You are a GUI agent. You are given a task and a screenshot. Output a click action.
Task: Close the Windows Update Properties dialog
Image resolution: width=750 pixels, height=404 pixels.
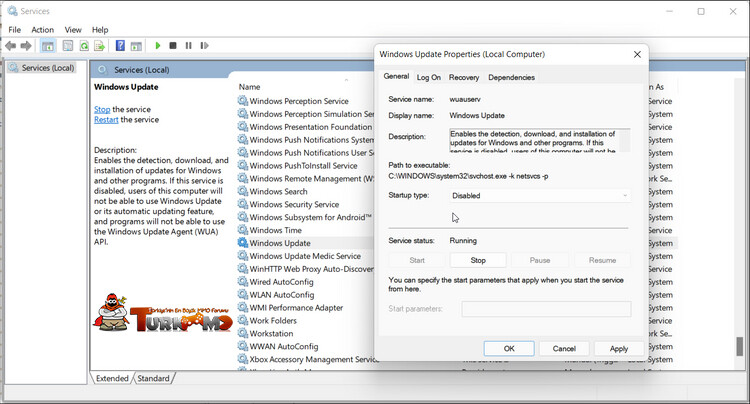[637, 55]
